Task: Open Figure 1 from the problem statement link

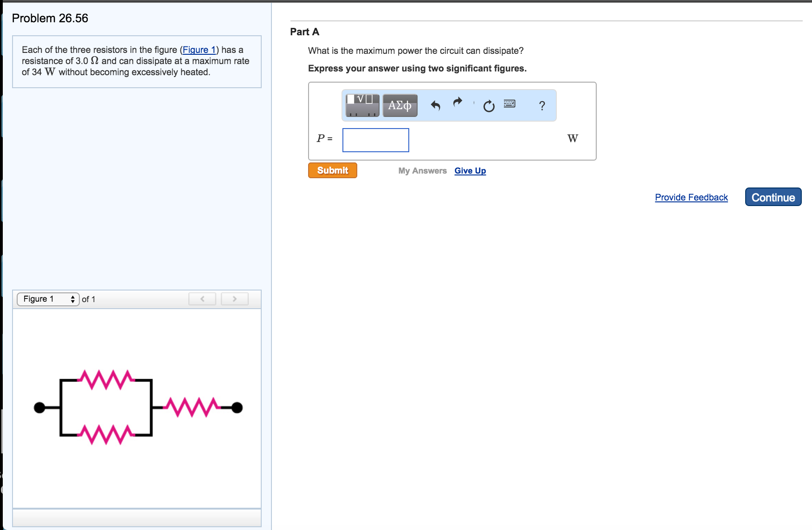Action: click(199, 50)
